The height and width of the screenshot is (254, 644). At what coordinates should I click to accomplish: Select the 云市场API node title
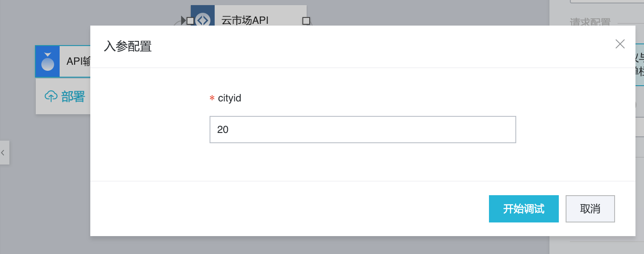point(245,20)
